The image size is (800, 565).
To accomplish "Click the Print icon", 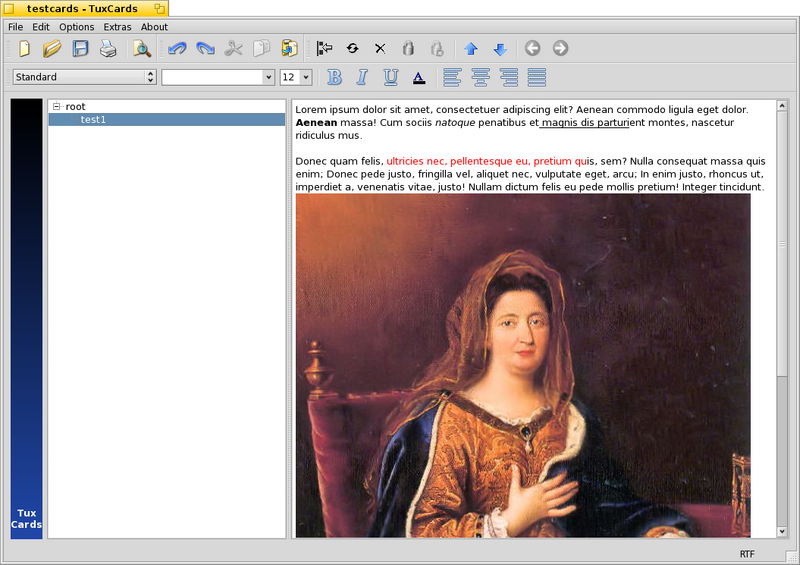I will tap(108, 48).
